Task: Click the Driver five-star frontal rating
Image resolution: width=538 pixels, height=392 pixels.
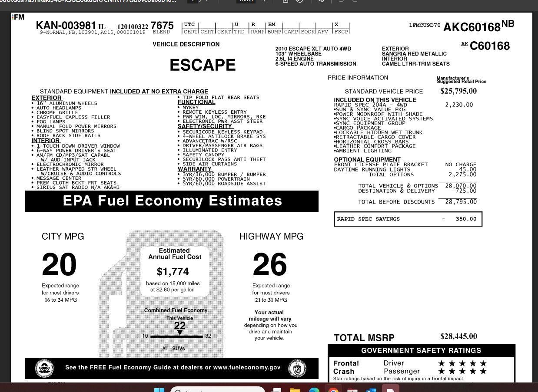Action: pyautogui.click(x=462, y=363)
